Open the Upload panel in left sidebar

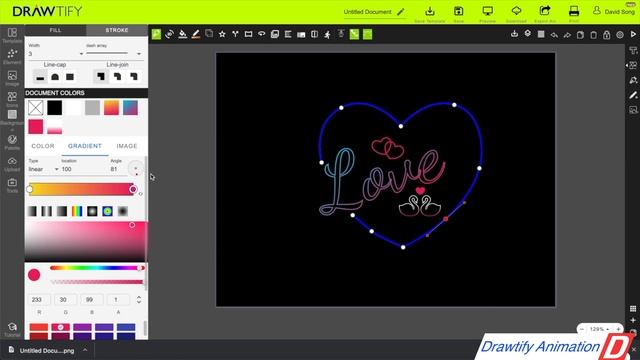tap(12, 164)
